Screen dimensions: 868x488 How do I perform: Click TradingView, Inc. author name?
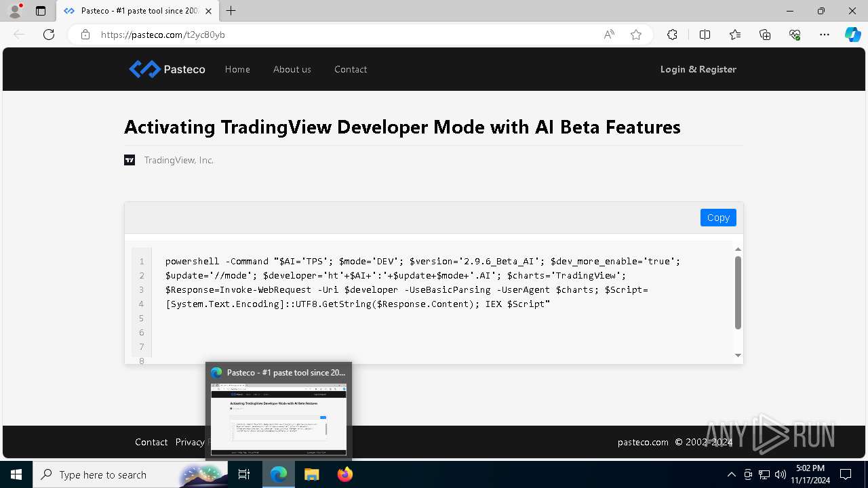[179, 160]
